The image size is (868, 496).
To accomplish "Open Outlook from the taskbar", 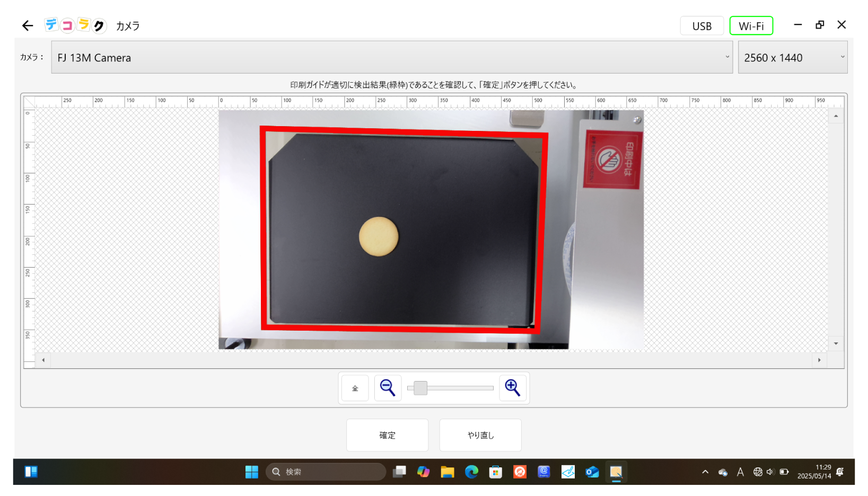I will click(592, 472).
